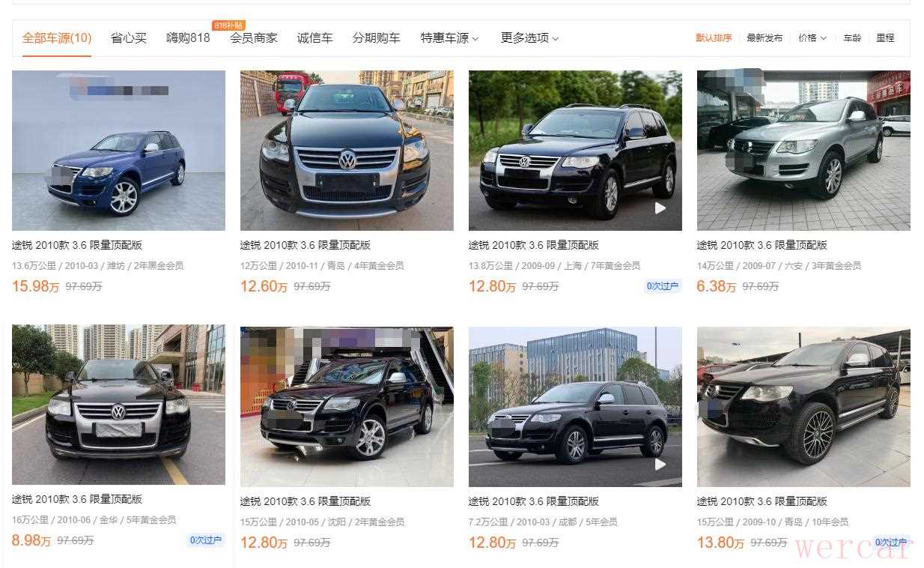The image size is (924, 568).
Task: Select the 分期购车 filter tab
Action: click(x=376, y=38)
